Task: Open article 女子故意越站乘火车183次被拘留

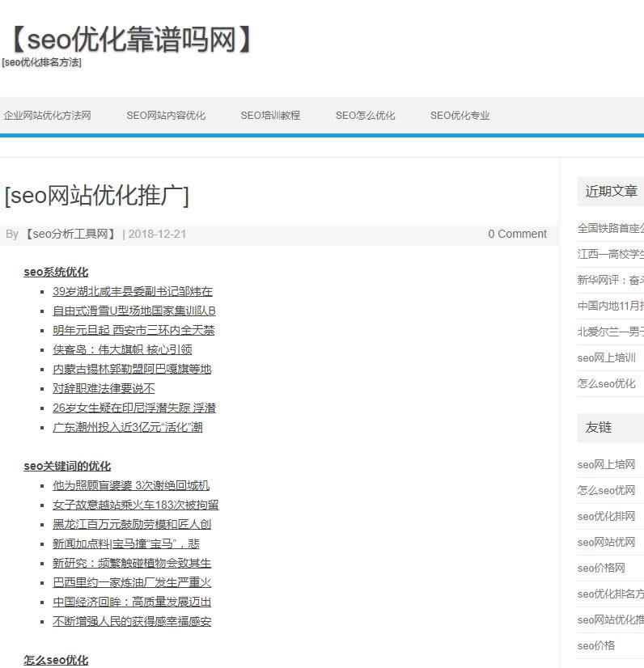Action: coord(136,505)
